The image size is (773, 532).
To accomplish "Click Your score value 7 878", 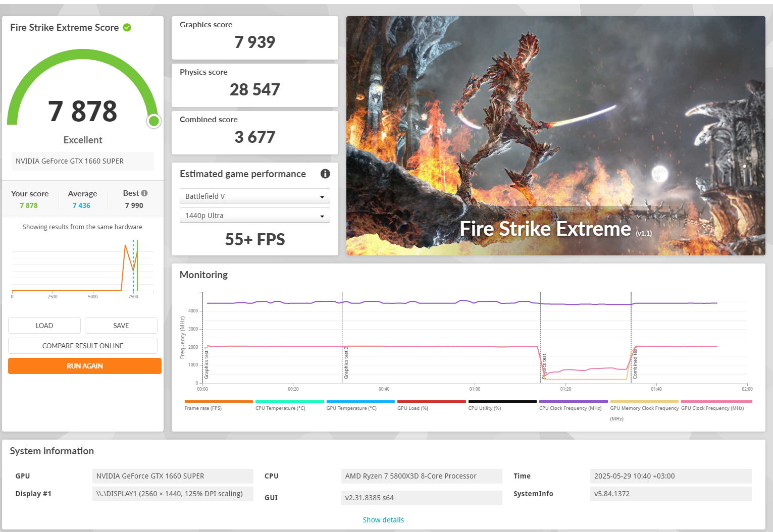I will [x=29, y=205].
